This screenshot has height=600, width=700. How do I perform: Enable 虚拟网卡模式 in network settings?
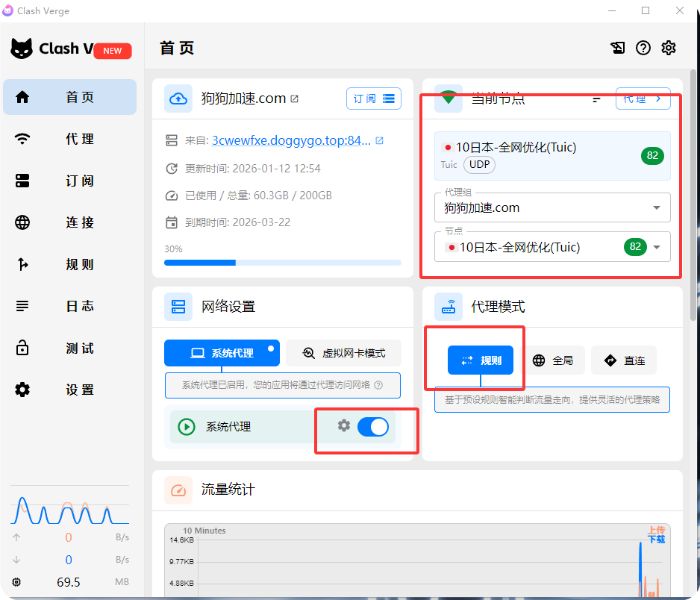coord(343,352)
